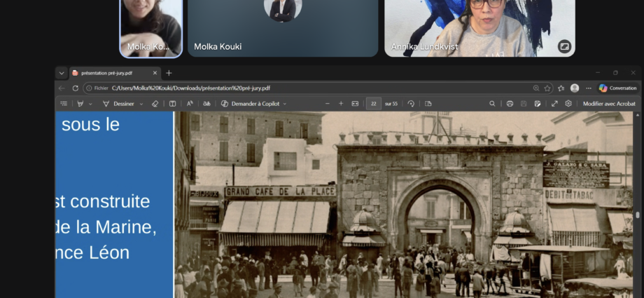Enter full screen mode in PDF viewer

554,104
